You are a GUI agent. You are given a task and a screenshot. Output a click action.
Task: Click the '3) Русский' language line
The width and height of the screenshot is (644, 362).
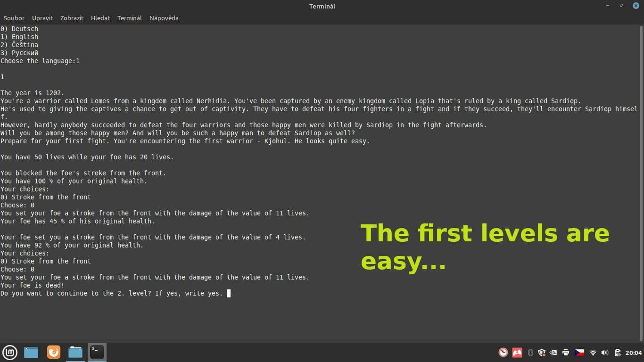pos(19,53)
